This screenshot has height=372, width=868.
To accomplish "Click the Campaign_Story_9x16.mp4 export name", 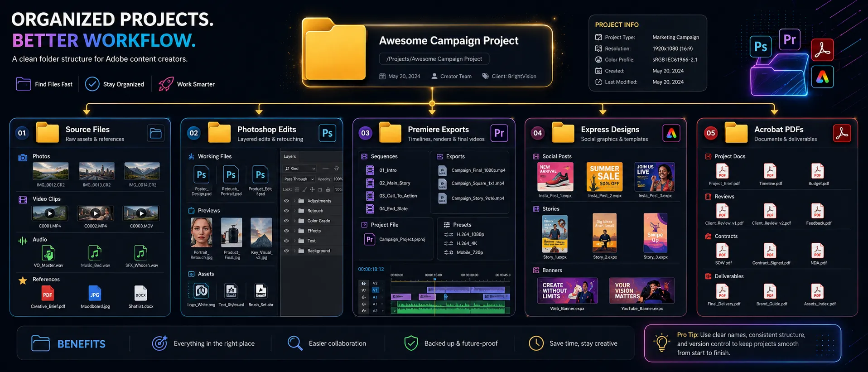I will tap(478, 198).
